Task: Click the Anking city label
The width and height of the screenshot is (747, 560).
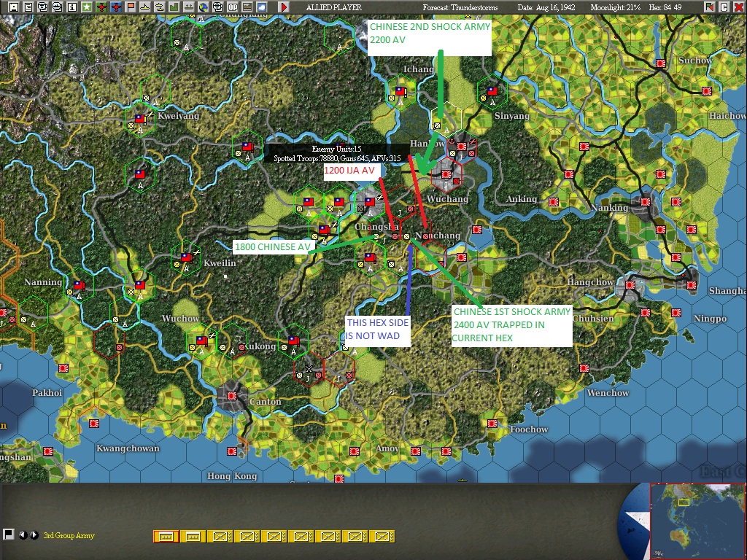Action: pyautogui.click(x=521, y=198)
